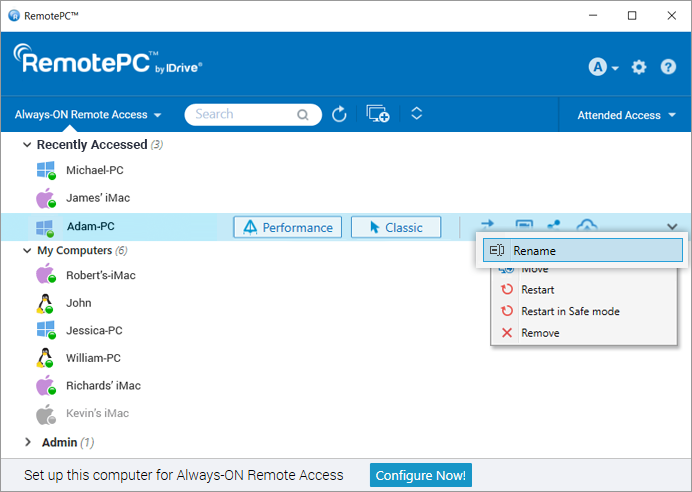Click the remote screen icon for Adam-PC
Viewport: 692px width, 492px height.
pos(524,225)
